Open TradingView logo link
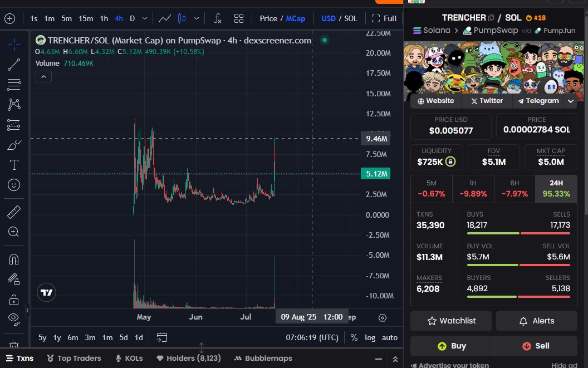Image resolution: width=588 pixels, height=368 pixels. click(x=47, y=292)
